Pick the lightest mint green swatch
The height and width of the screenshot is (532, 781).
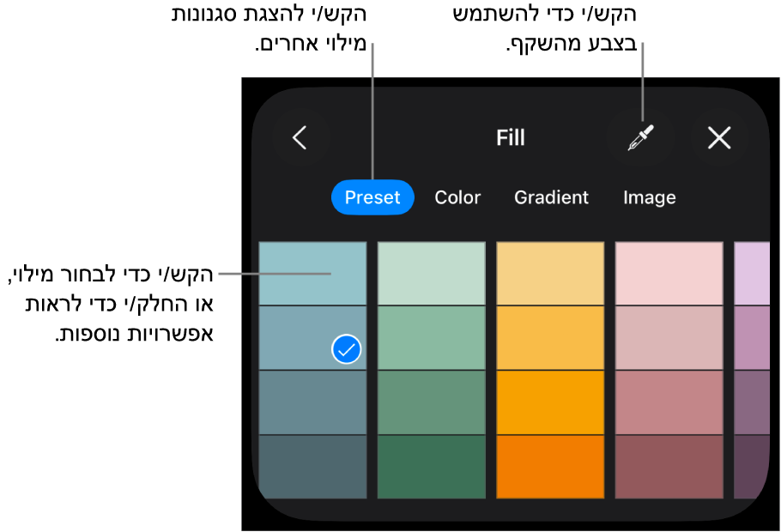431,273
